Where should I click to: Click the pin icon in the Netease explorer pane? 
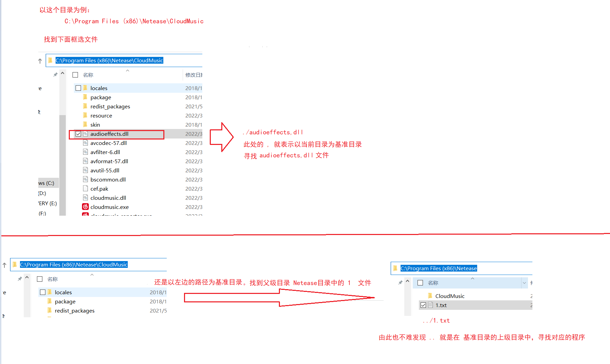pyautogui.click(x=400, y=282)
